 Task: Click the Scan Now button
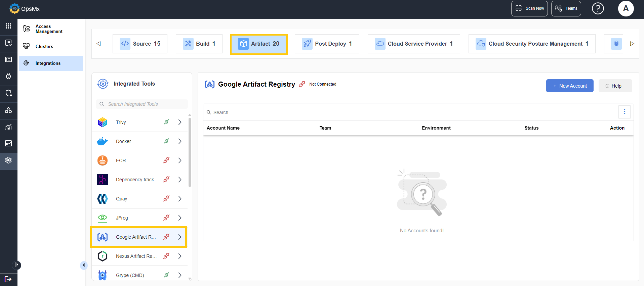[x=529, y=8]
